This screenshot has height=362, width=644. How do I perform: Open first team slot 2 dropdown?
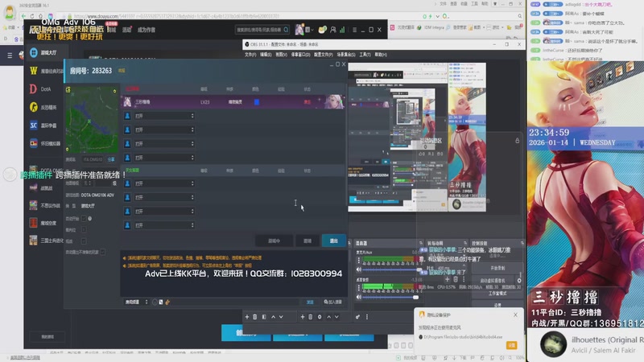pos(164,130)
